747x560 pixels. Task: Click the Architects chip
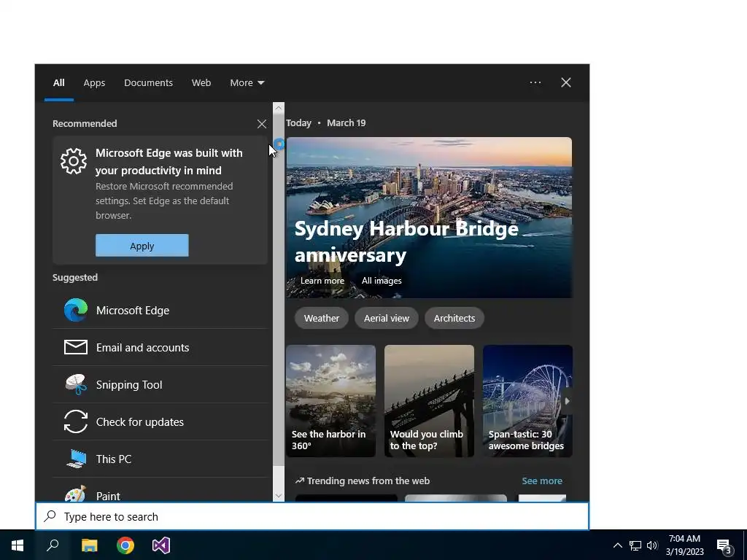coord(454,318)
